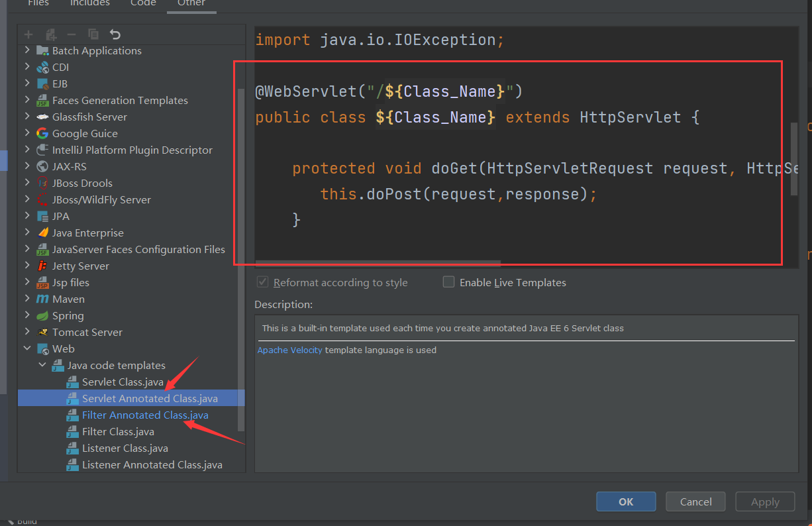
Task: Click the Google Guice icon
Action: point(41,133)
